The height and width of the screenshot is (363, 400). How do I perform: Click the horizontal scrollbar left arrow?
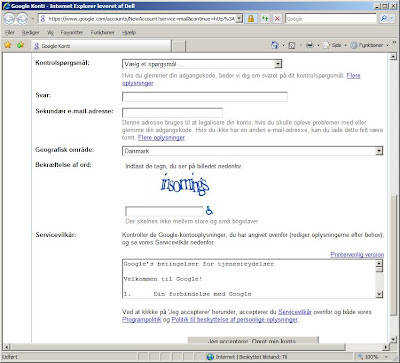point(7,347)
